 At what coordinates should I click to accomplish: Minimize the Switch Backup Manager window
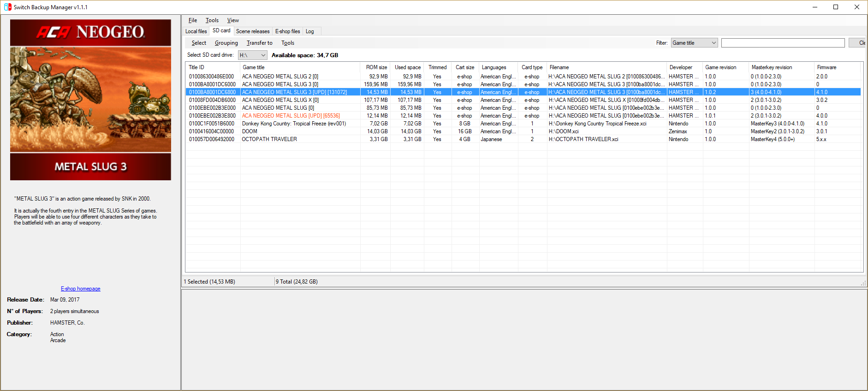814,7
